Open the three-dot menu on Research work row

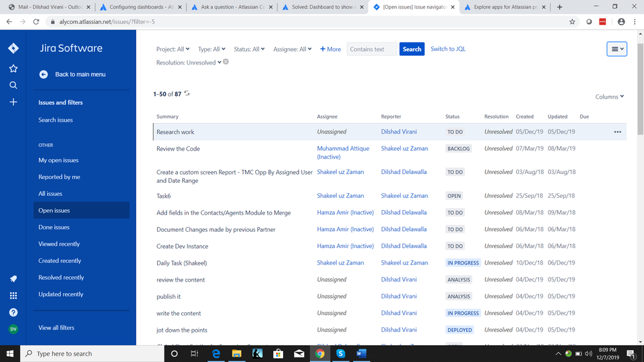click(x=617, y=132)
